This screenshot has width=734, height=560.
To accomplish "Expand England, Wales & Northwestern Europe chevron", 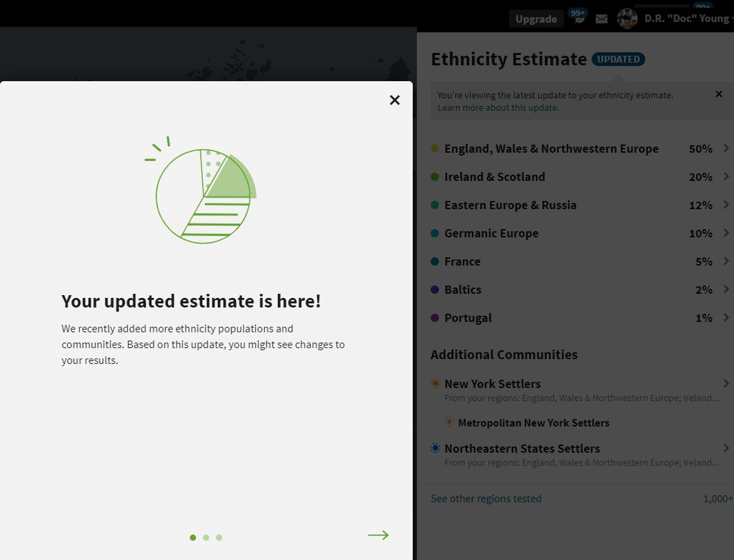I will [726, 149].
